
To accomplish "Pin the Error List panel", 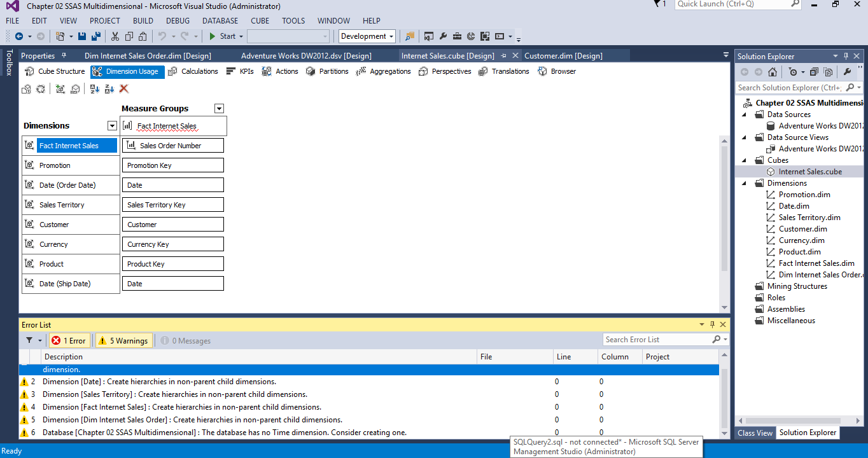I will 712,324.
